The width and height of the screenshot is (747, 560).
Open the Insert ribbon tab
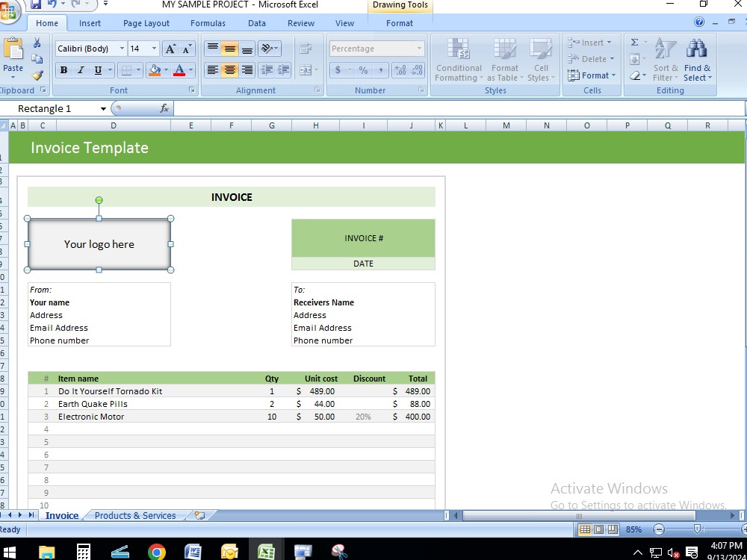(90, 23)
